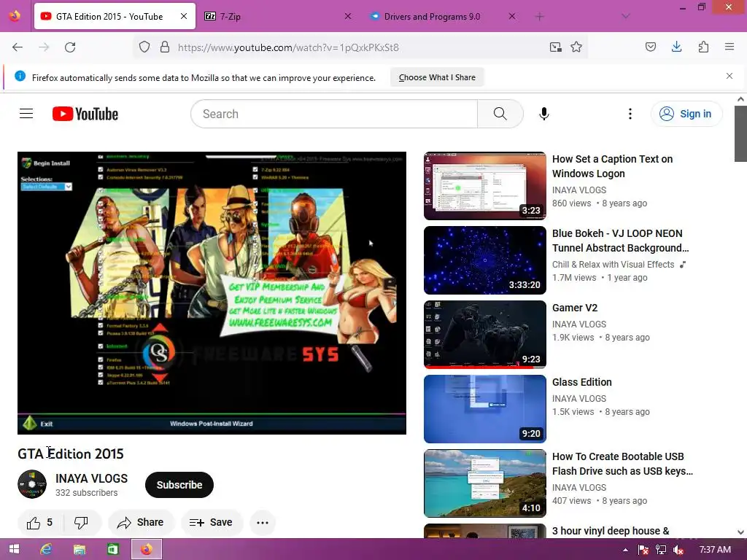Go back with the browser arrow

coord(18,47)
